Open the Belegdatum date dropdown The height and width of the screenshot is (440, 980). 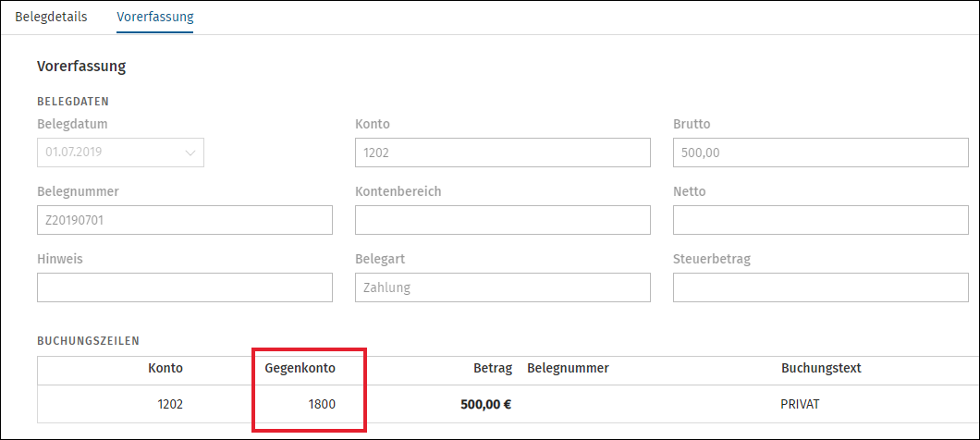click(120, 153)
